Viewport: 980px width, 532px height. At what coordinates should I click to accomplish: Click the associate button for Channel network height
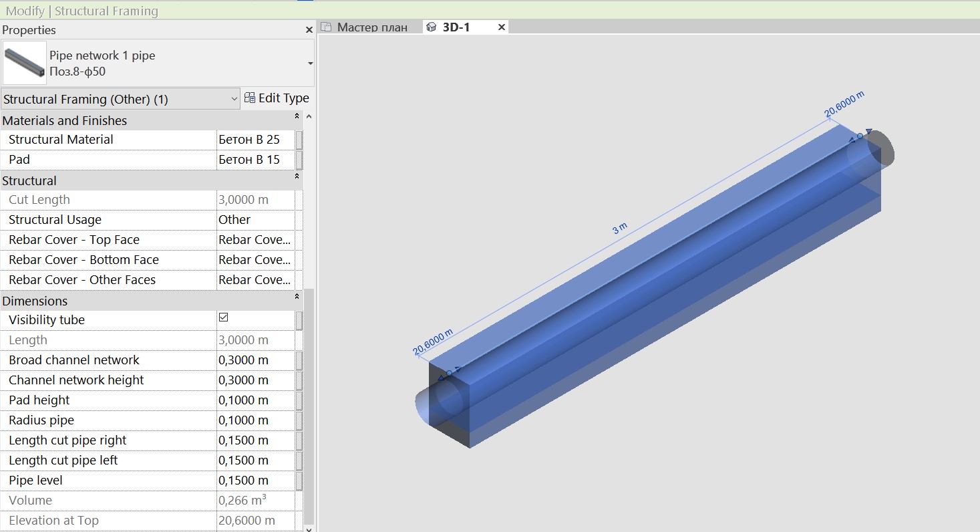click(299, 380)
